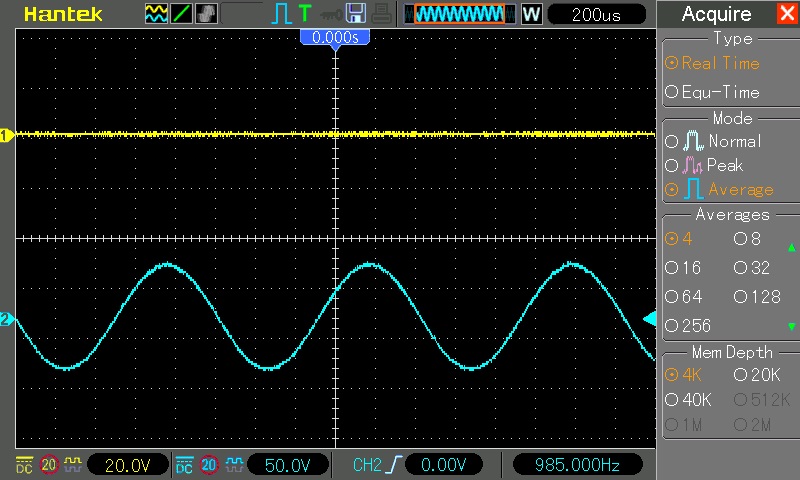Click the CH2 50.0V scale readout
Screen dimensions: 800x480
coord(294,465)
